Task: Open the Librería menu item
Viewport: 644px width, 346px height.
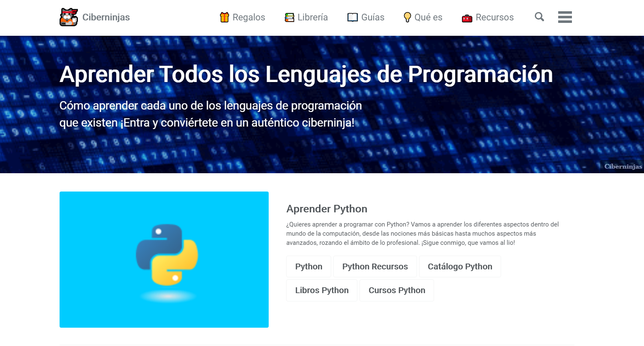Action: click(312, 17)
